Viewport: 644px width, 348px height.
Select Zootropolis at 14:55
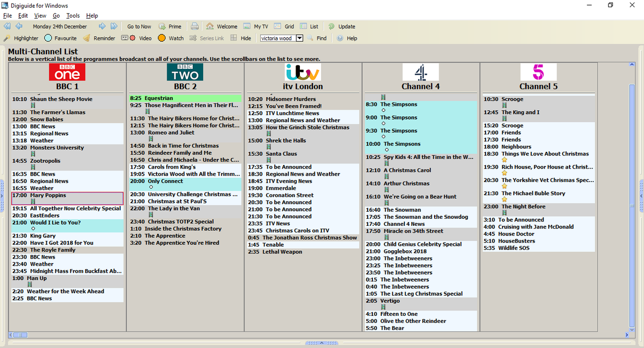coord(67,163)
